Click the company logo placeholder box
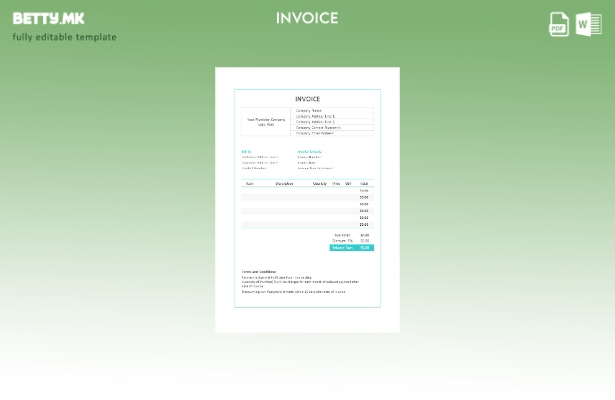This screenshot has width=615, height=400. [x=266, y=122]
